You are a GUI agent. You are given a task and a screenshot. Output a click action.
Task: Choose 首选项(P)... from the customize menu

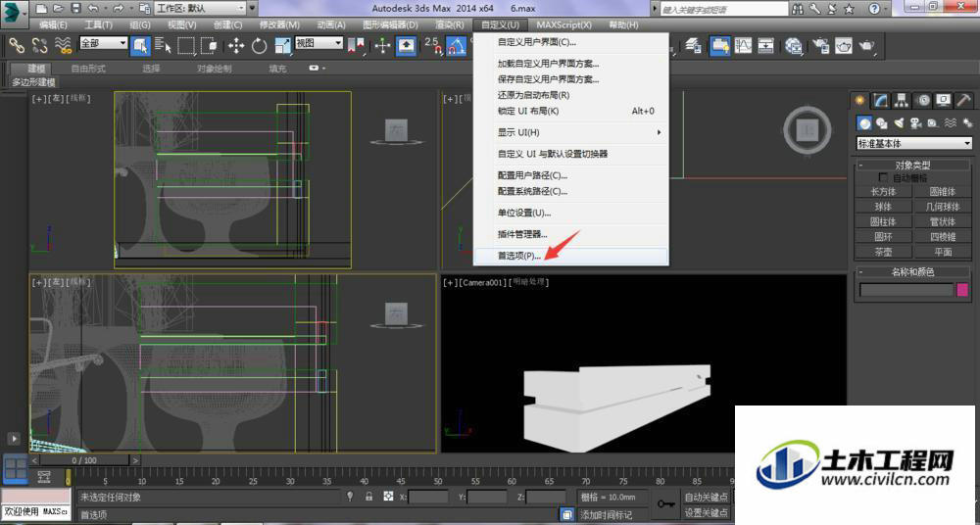pos(571,256)
